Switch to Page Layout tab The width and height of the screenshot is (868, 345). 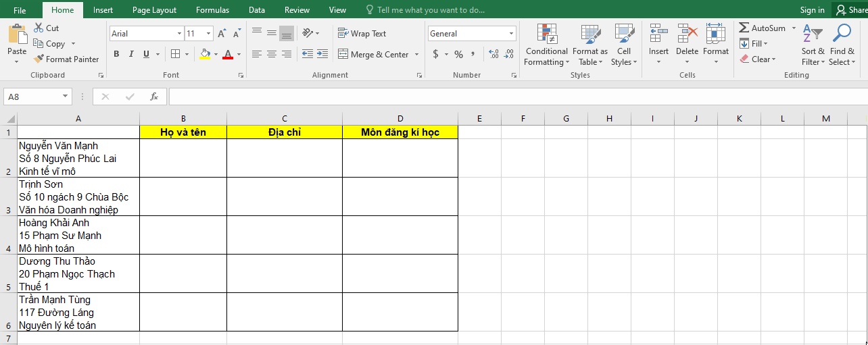click(154, 10)
